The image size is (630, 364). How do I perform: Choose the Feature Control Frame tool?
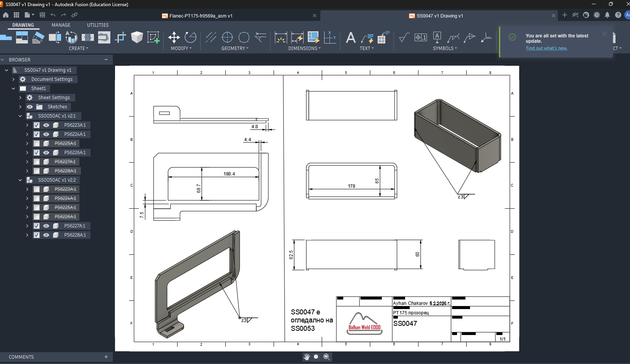click(421, 37)
